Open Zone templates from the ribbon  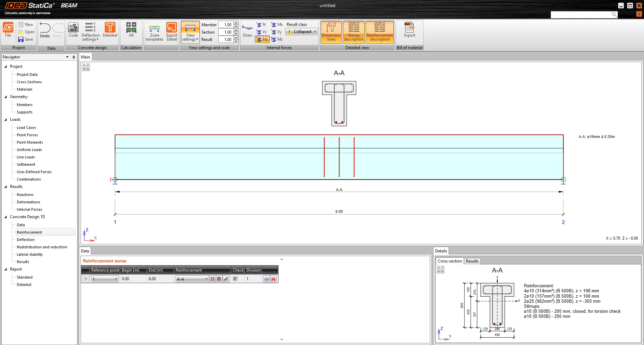tap(154, 32)
